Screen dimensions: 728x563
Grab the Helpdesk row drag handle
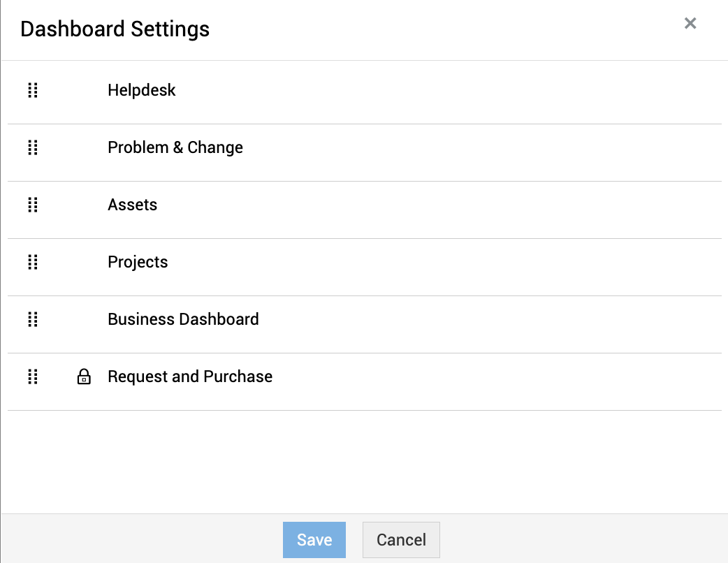click(33, 90)
